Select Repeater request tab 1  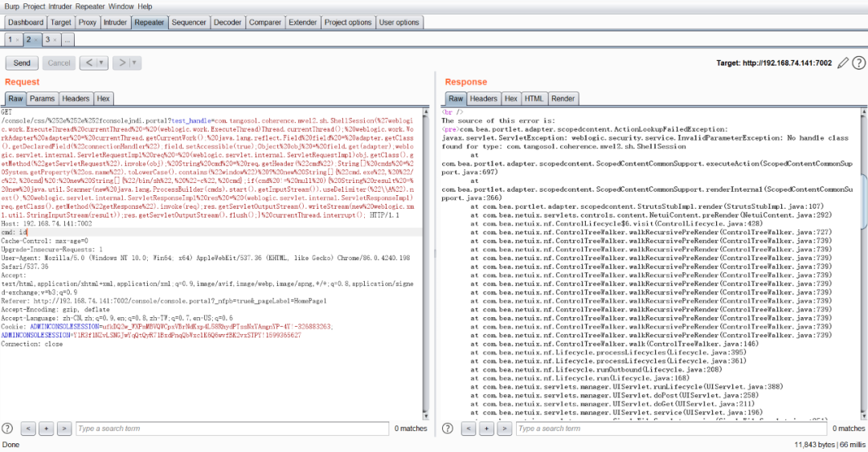click(x=10, y=40)
